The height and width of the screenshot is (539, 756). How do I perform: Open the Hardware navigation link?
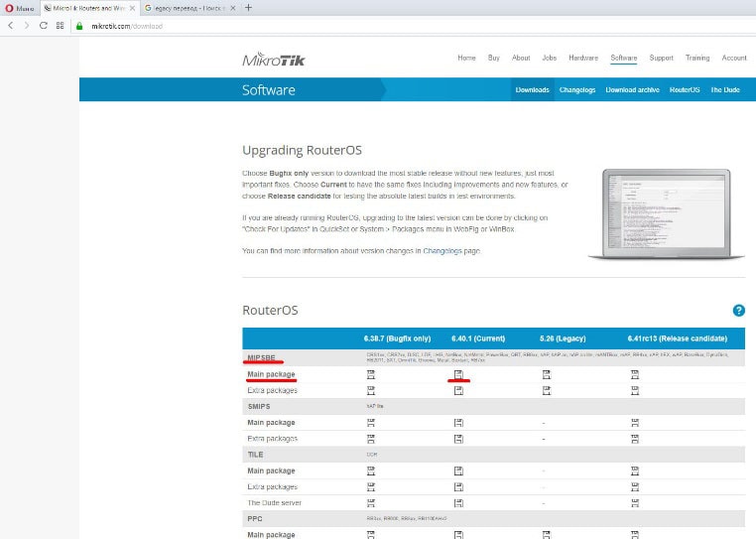click(x=583, y=58)
